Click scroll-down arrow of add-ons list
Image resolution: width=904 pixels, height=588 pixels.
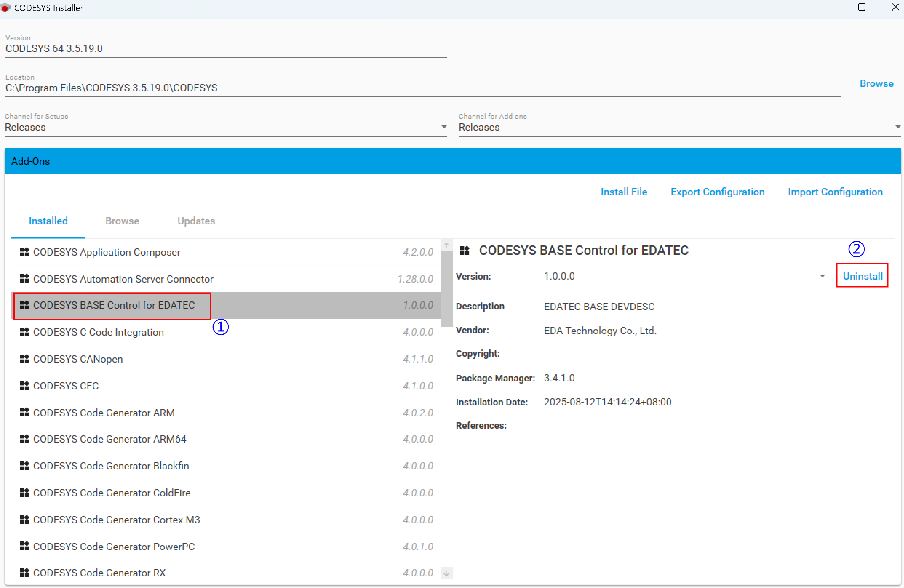(447, 573)
